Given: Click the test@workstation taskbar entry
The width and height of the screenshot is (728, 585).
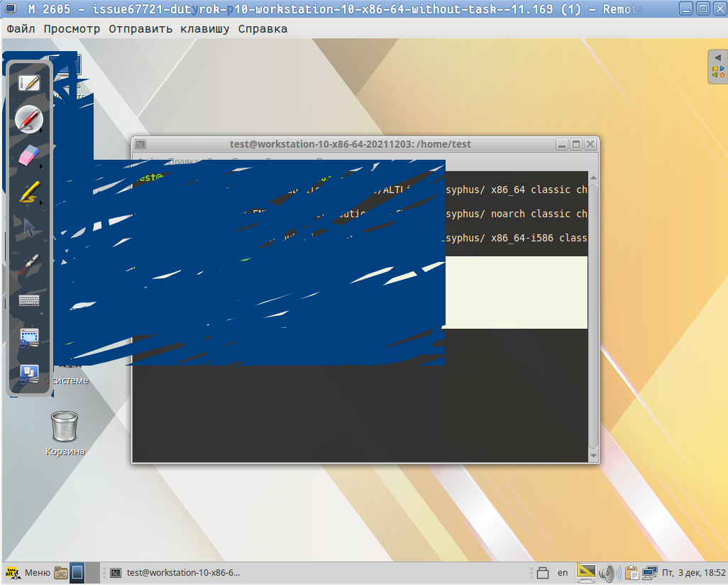Looking at the screenshot, I should coord(177,572).
